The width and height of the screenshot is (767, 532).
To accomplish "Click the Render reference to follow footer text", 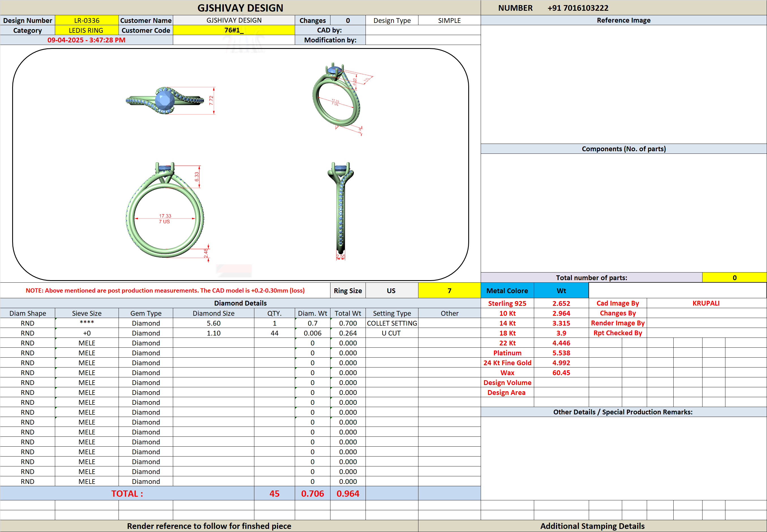I will pos(209,526).
